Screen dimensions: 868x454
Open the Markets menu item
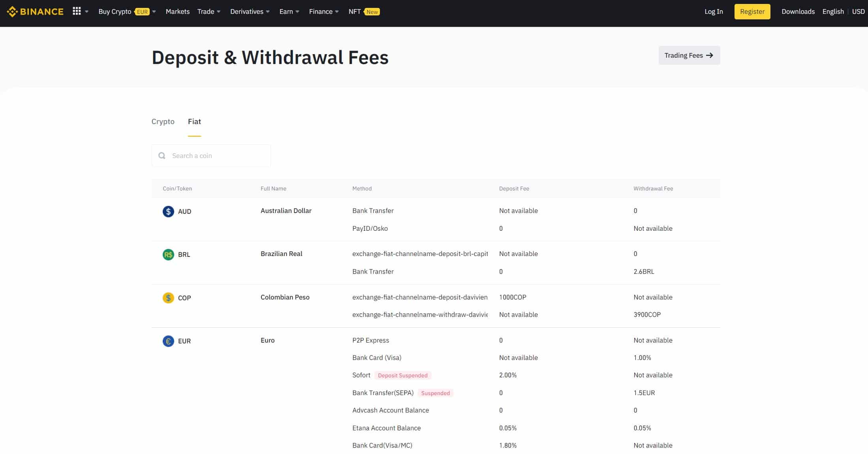tap(177, 12)
